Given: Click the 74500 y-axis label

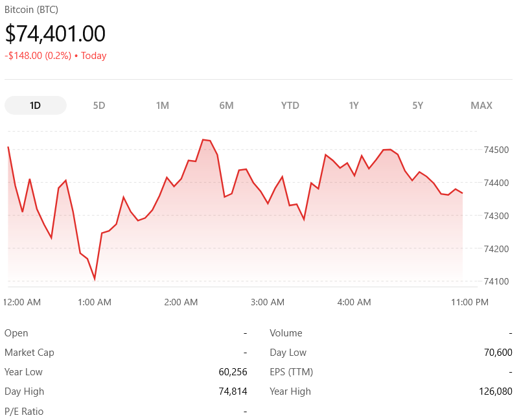Looking at the screenshot, I should 496,150.
